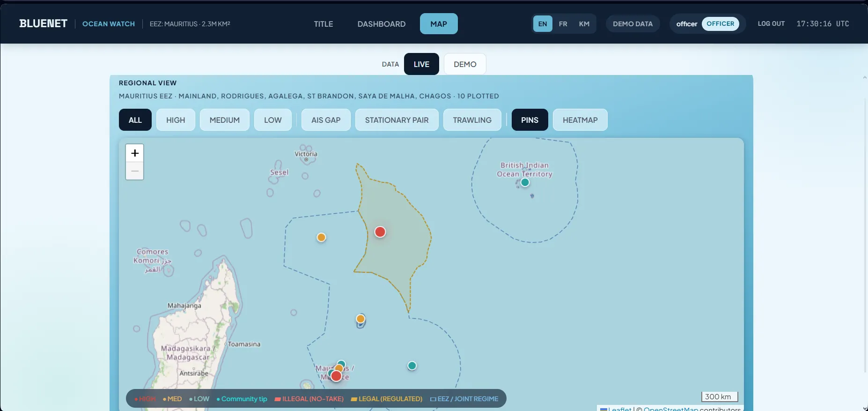The image size is (868, 411).
Task: Open OpenStreetMap attribution link
Action: (670, 409)
